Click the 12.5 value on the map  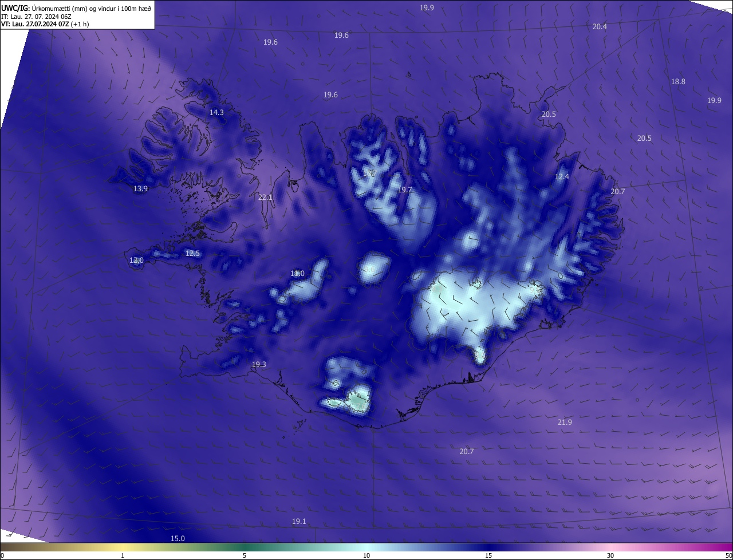tap(192, 253)
